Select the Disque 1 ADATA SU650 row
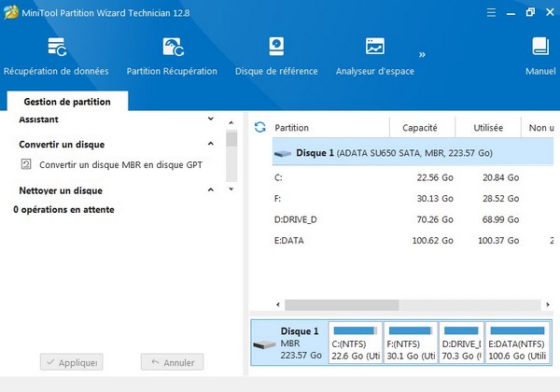The image size is (560, 392). pyautogui.click(x=413, y=153)
